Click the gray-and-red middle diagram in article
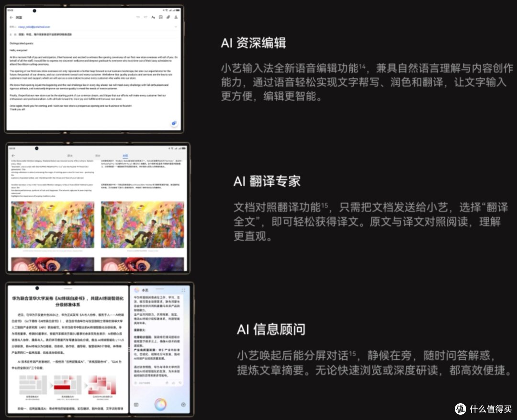The height and width of the screenshot is (420, 517). coord(67,385)
